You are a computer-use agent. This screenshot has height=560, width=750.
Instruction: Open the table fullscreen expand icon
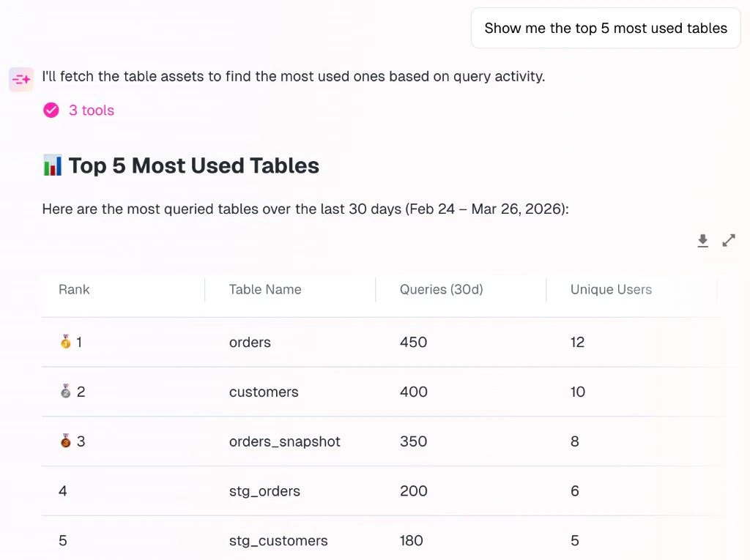pyautogui.click(x=728, y=240)
